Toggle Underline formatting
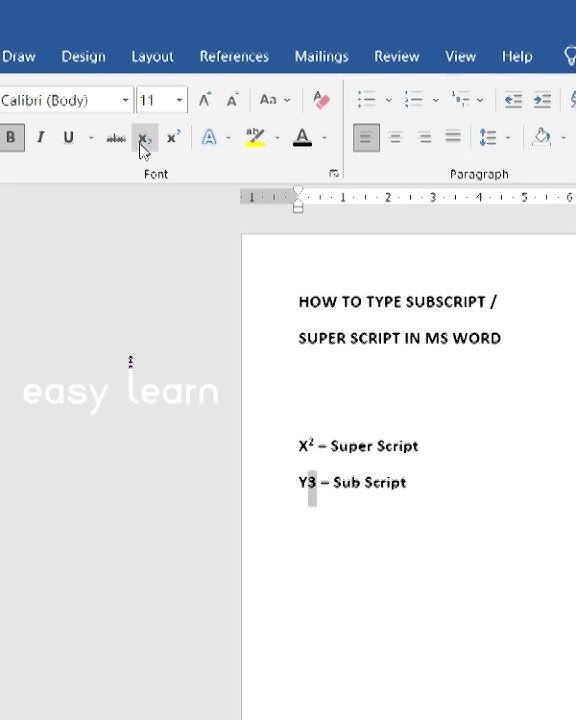Screen dimensions: 576x720 68,137
